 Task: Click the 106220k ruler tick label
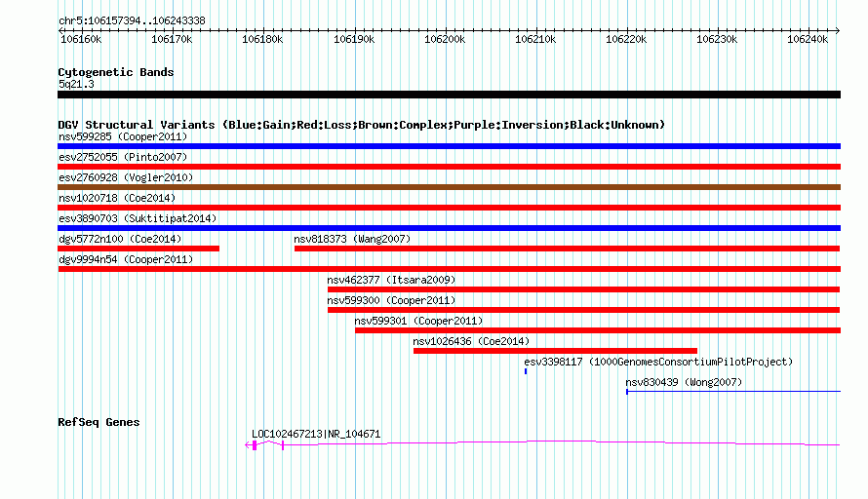tap(626, 39)
